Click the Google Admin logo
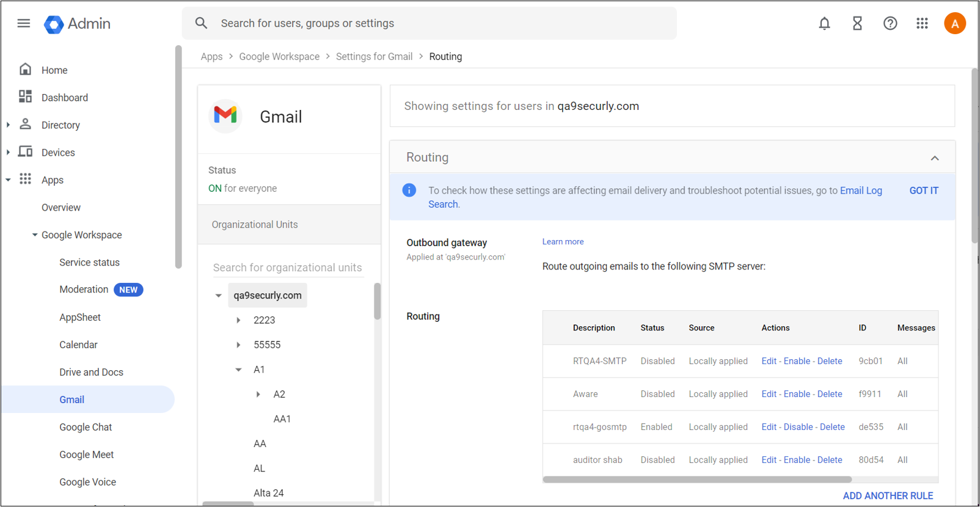Screen dimensions: 980x507 (77, 24)
